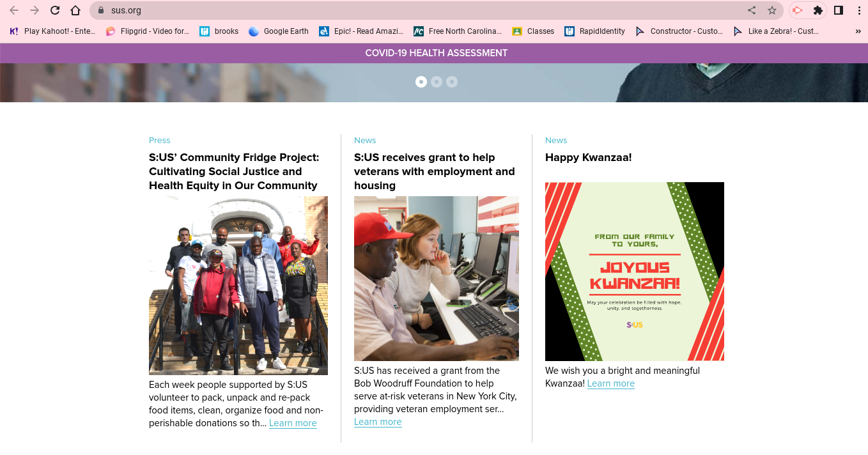
Task: Open the Happy Kwanzaa! headline
Action: point(588,157)
